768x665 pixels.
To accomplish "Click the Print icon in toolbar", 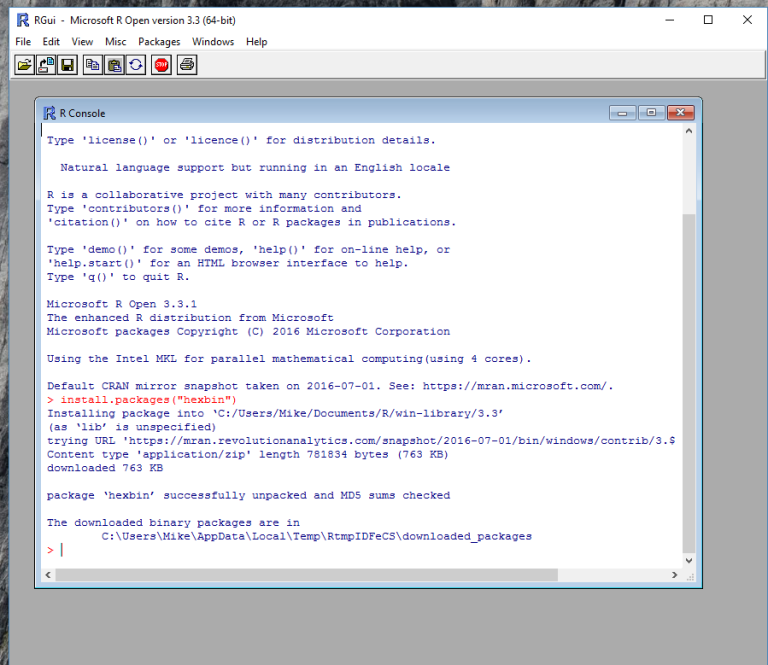I will tap(187, 65).
